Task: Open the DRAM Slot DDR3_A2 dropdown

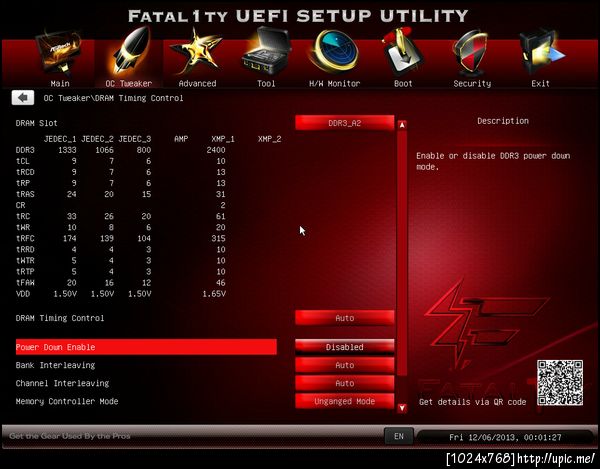Action: pos(344,123)
